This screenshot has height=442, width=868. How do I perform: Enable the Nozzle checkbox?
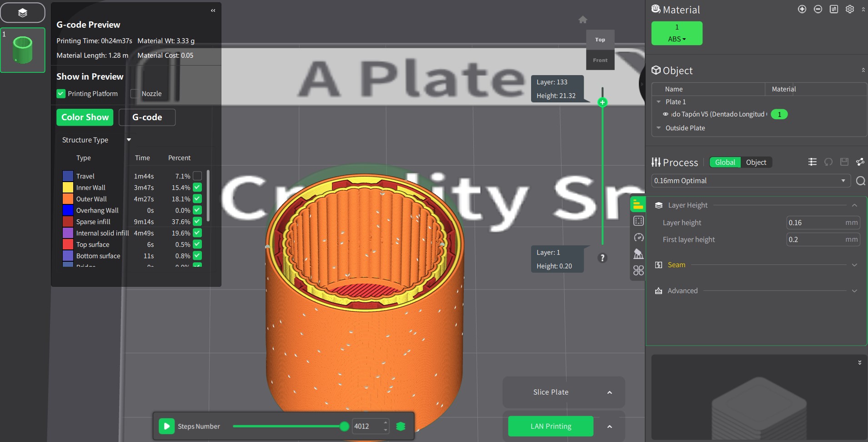pos(134,94)
